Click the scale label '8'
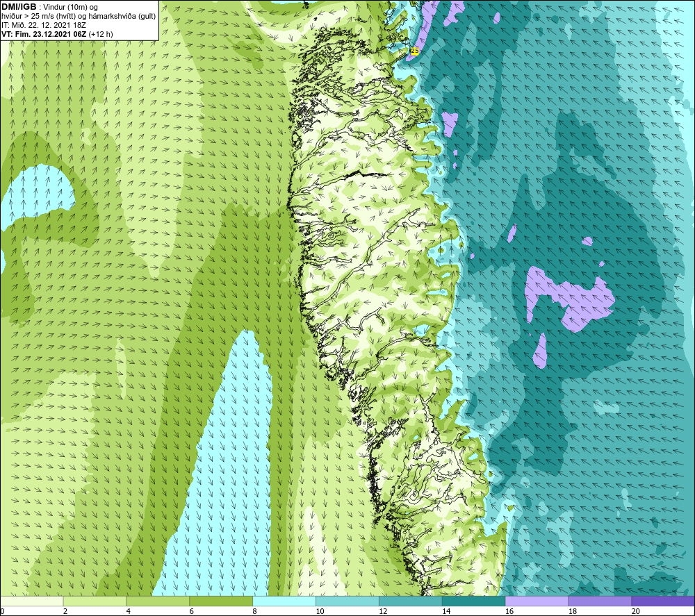This screenshot has width=695, height=616. (254, 611)
